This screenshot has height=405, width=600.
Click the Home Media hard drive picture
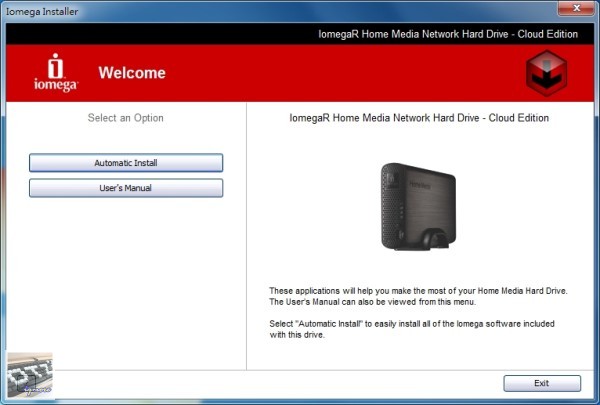[x=419, y=207]
